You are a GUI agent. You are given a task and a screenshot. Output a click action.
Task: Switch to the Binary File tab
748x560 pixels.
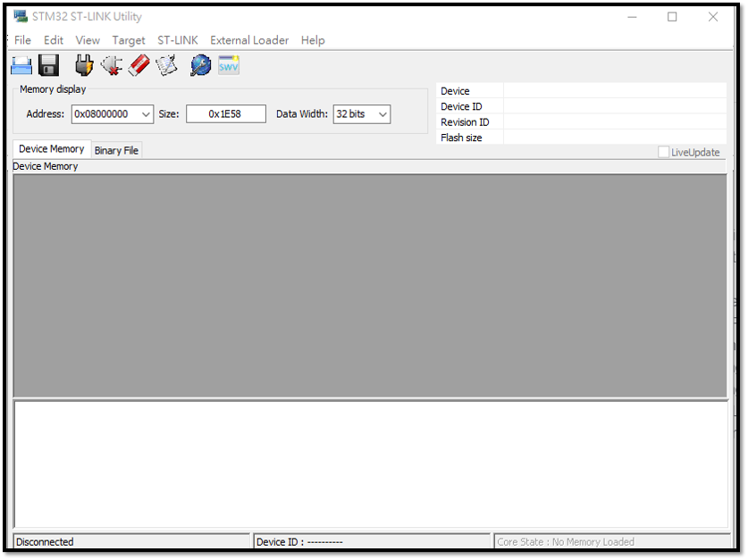coord(116,151)
